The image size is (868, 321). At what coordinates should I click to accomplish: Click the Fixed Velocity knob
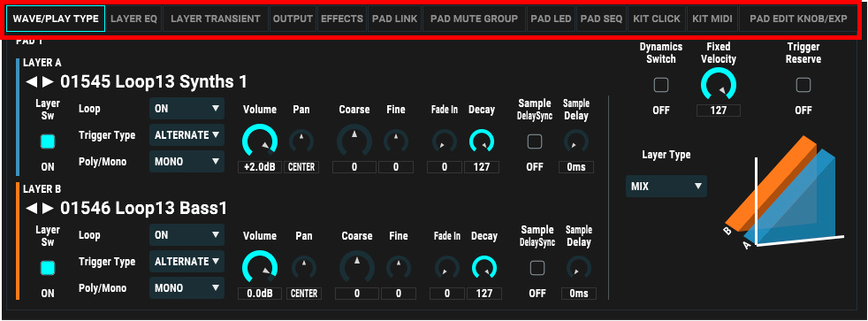point(719,87)
